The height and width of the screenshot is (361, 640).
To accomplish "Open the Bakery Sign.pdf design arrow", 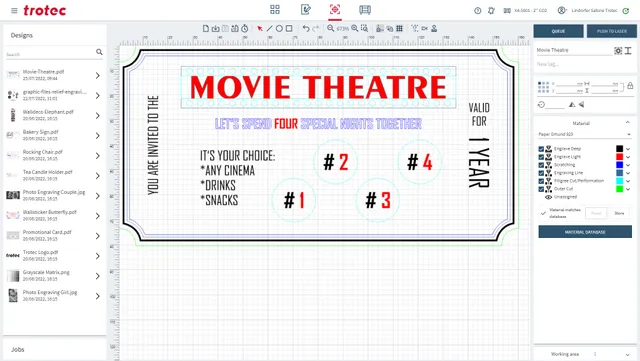I will (98, 135).
